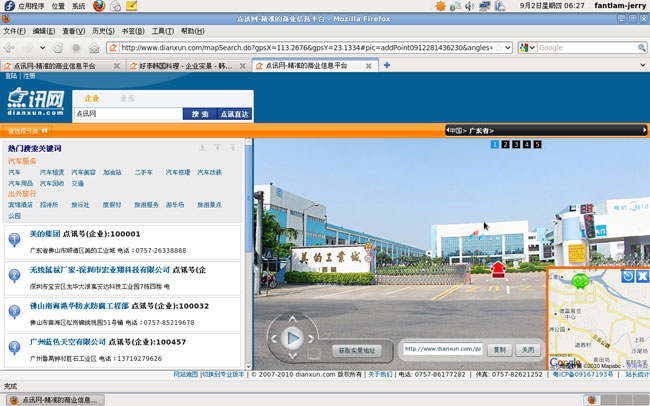
Task: Close the first 点讯网 browser tab
Action: 117,66
